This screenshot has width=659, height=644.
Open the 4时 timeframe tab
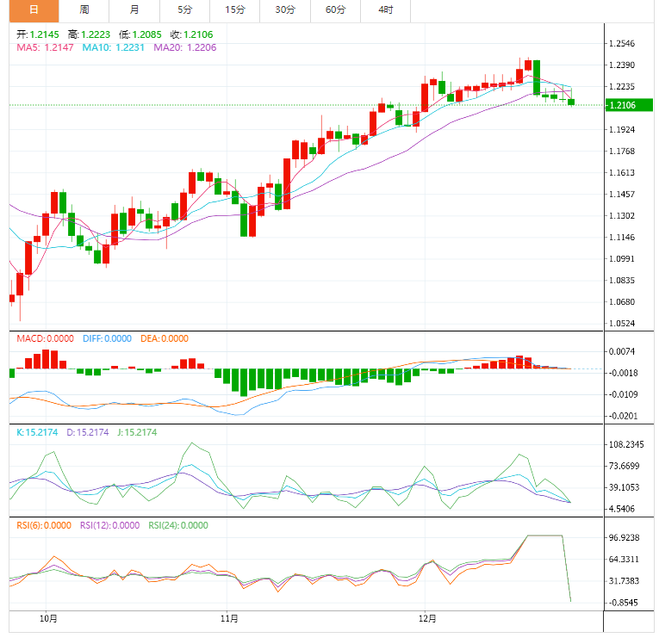pos(385,10)
